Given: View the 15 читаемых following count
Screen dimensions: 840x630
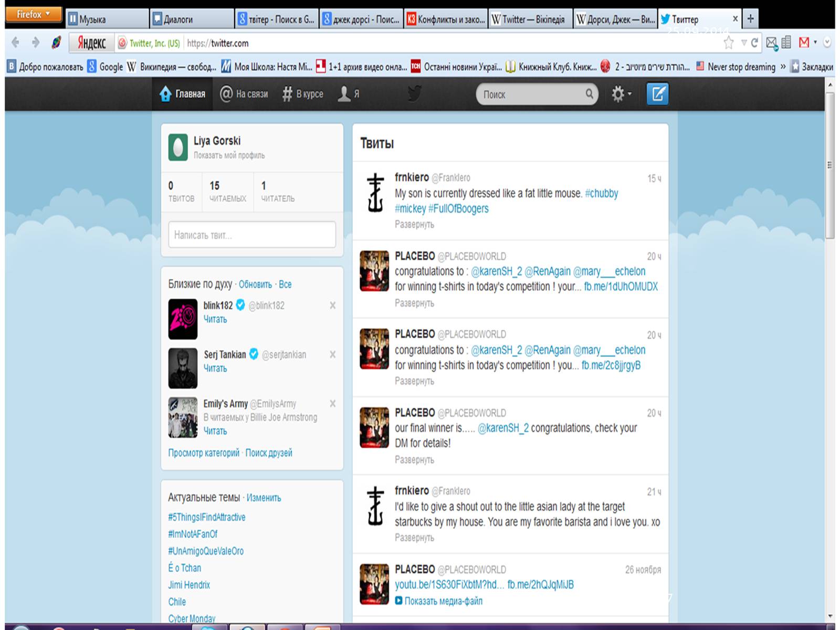Looking at the screenshot, I should tap(228, 192).
